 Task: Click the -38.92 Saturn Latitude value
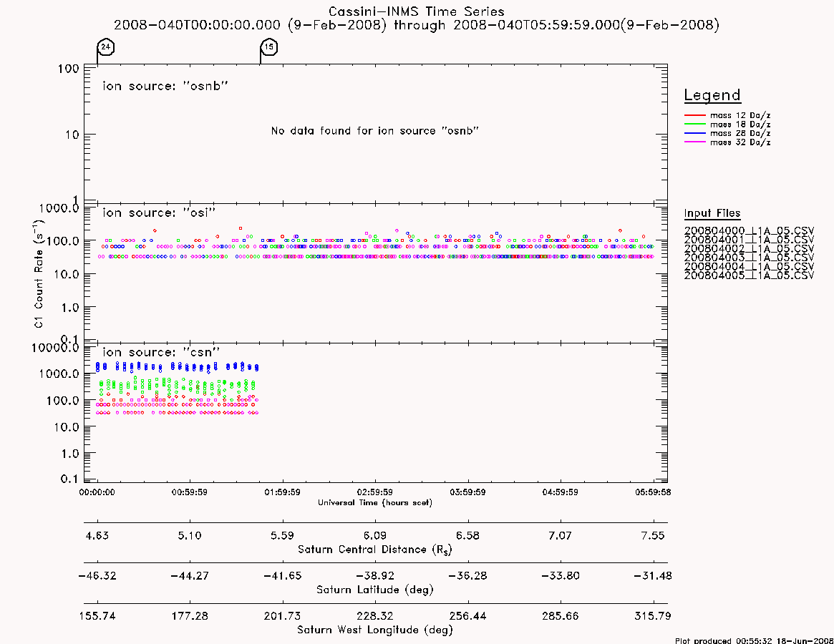(x=375, y=576)
